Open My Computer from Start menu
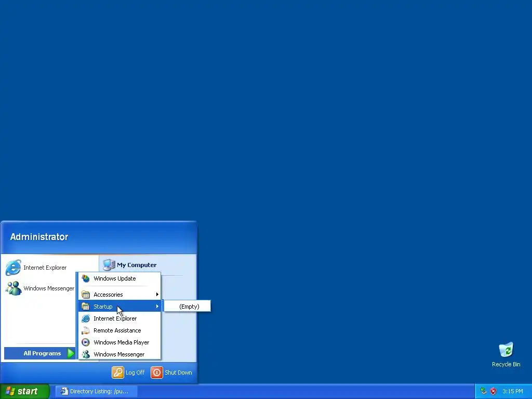Viewport: 532px width, 399px height. (129, 265)
